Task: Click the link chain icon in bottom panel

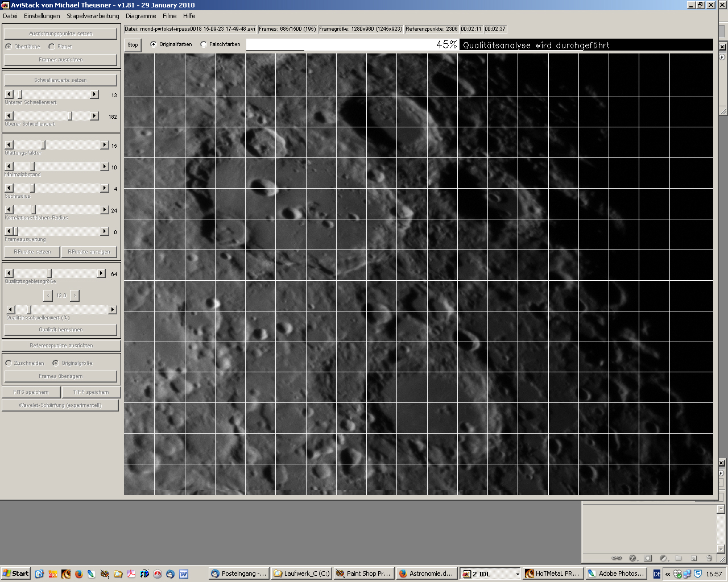Action: pyautogui.click(x=617, y=558)
